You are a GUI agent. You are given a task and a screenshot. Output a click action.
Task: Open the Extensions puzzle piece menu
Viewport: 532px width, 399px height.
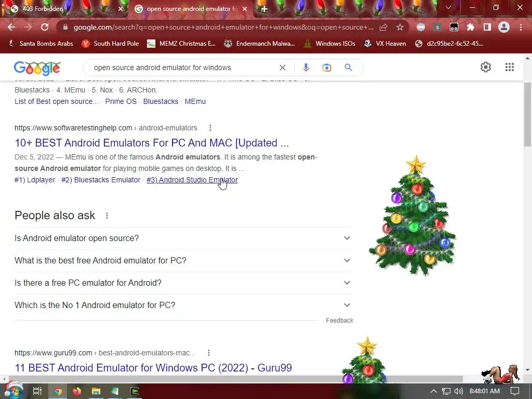(x=471, y=27)
